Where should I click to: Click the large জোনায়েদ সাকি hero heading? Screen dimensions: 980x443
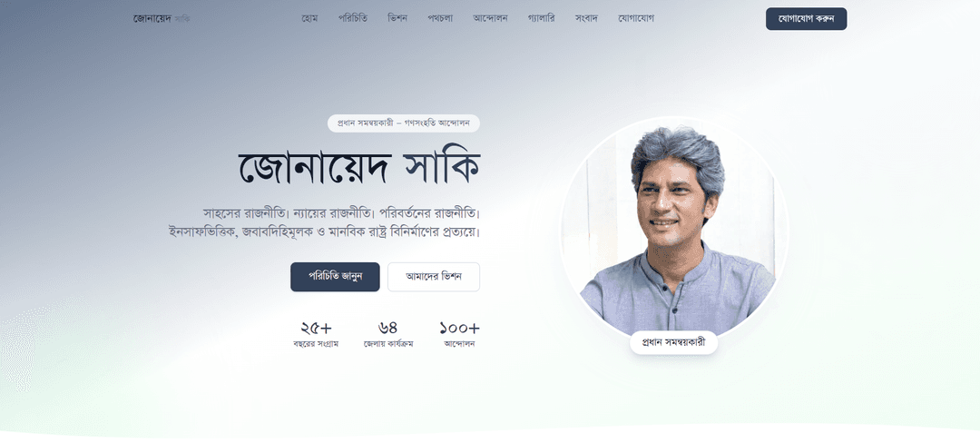(358, 167)
